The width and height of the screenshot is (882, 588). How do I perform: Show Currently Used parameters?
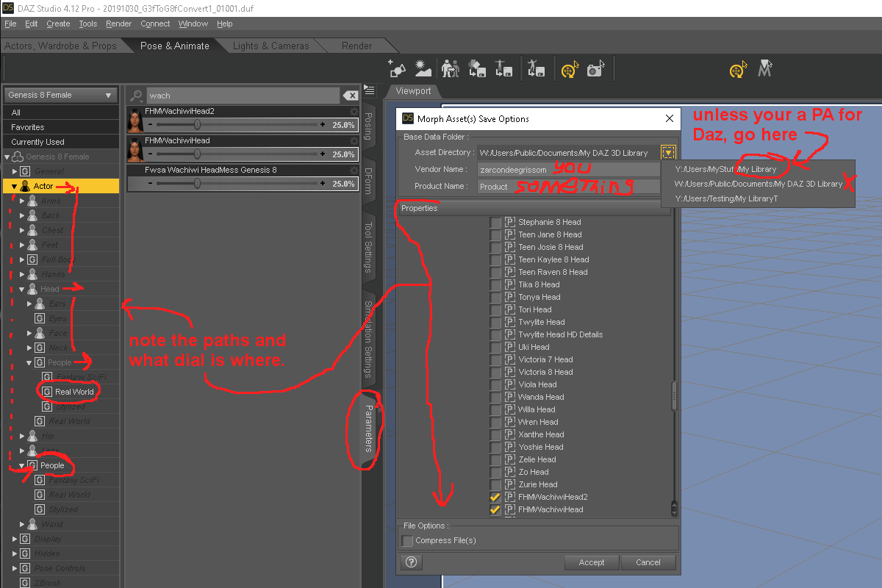click(x=61, y=142)
